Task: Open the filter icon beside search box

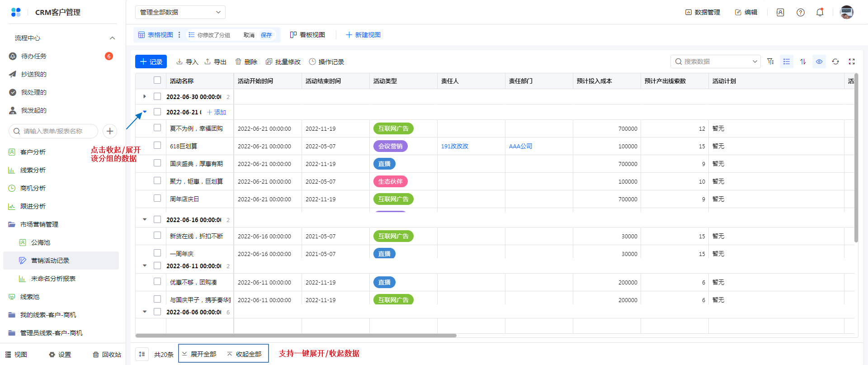Action: point(770,62)
